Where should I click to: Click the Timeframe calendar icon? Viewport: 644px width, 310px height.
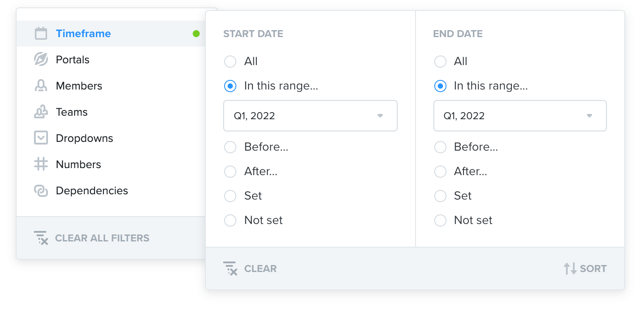point(41,33)
